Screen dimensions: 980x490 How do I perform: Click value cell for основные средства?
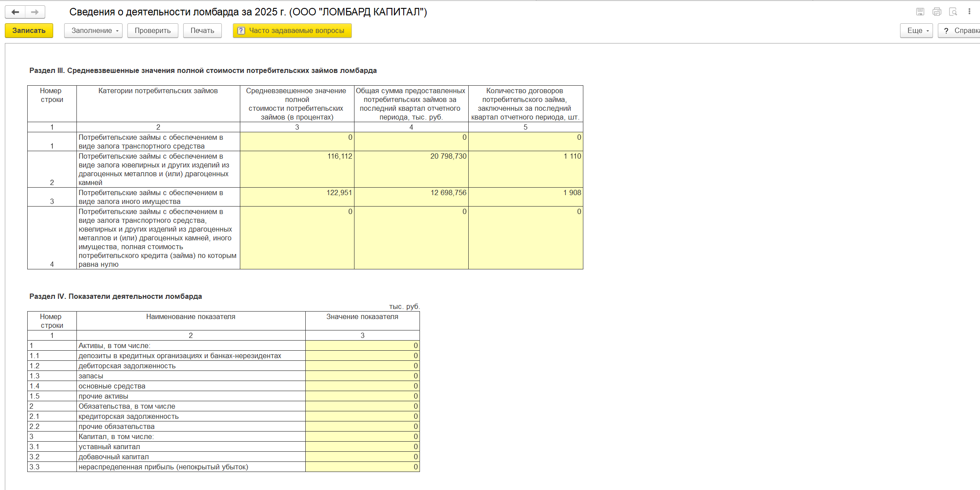[x=362, y=386]
